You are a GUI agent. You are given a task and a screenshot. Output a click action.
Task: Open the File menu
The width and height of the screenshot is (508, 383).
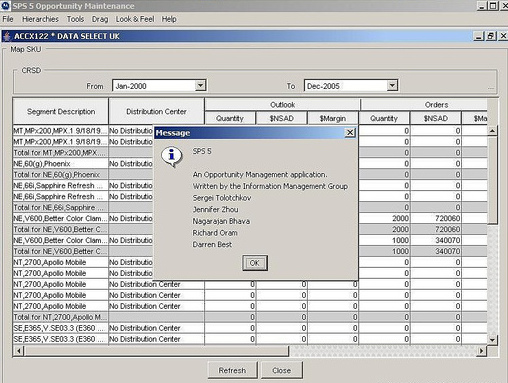click(8, 19)
